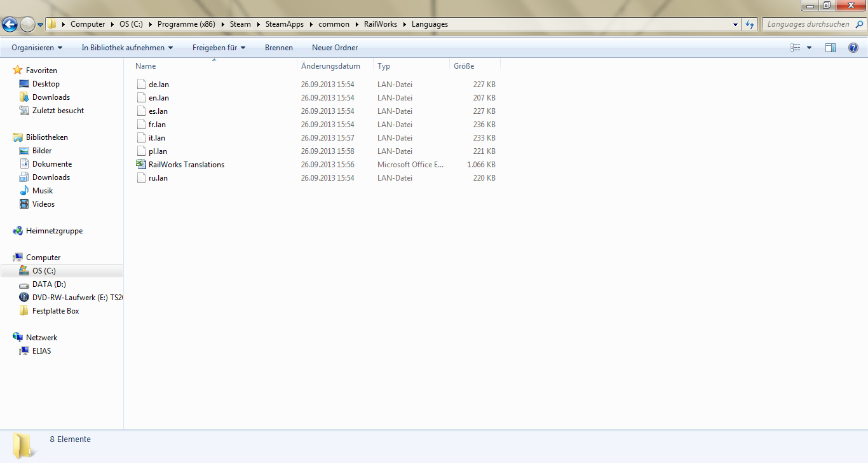
Task: Open the address bar previous locations dropdown
Action: click(736, 24)
